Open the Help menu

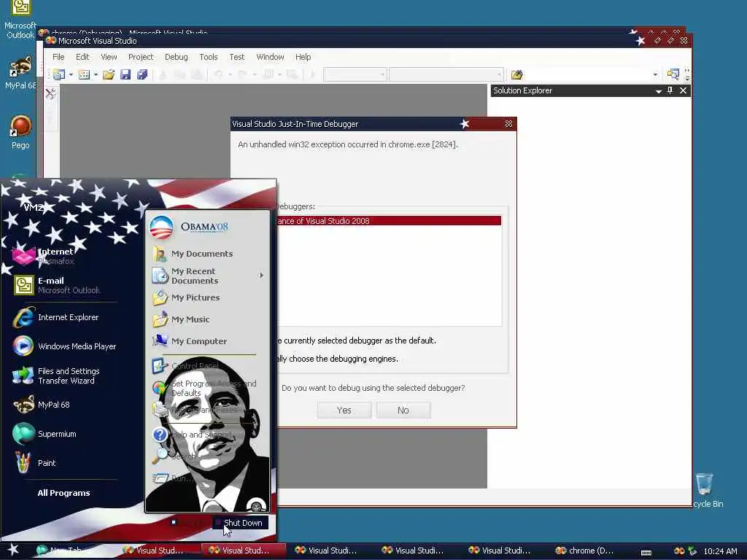[303, 57]
